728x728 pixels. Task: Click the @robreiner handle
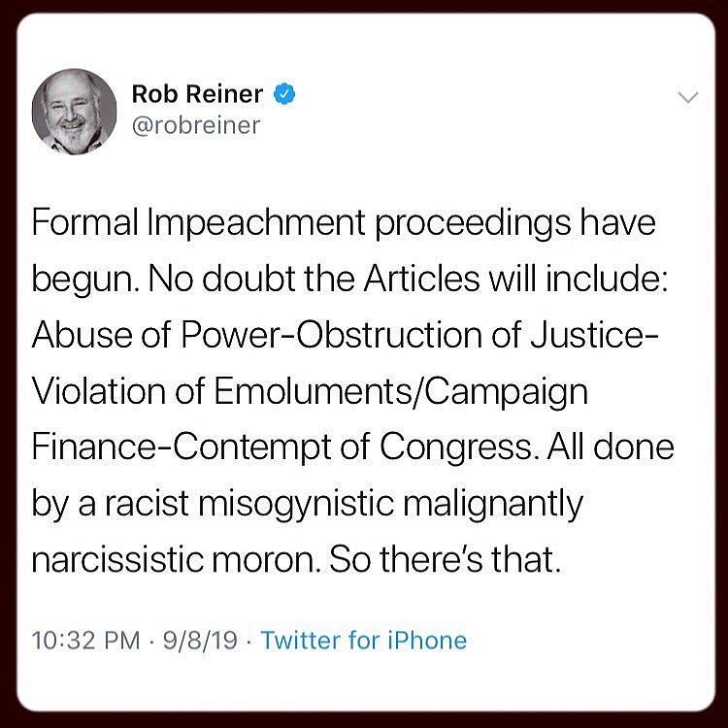pos(195,126)
